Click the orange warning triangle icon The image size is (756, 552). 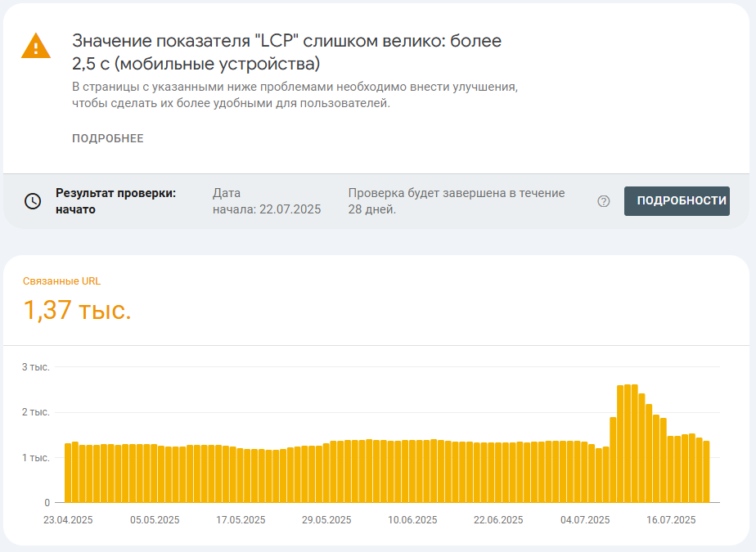click(x=36, y=46)
